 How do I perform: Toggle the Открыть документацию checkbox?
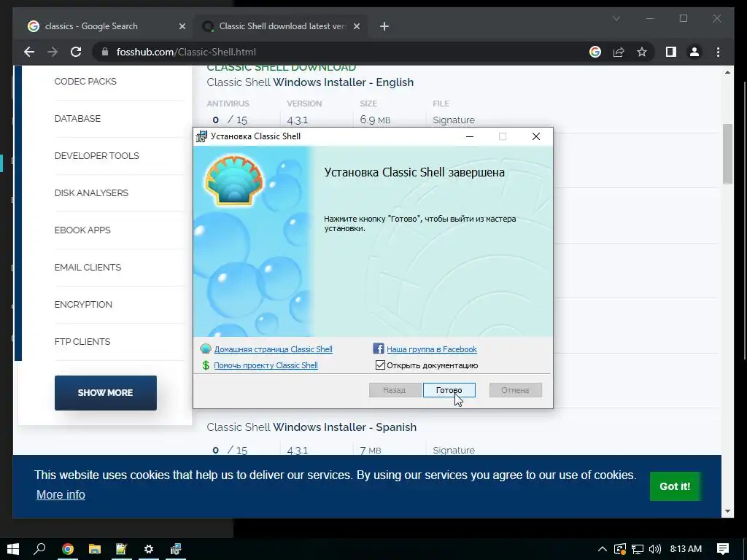pos(380,365)
